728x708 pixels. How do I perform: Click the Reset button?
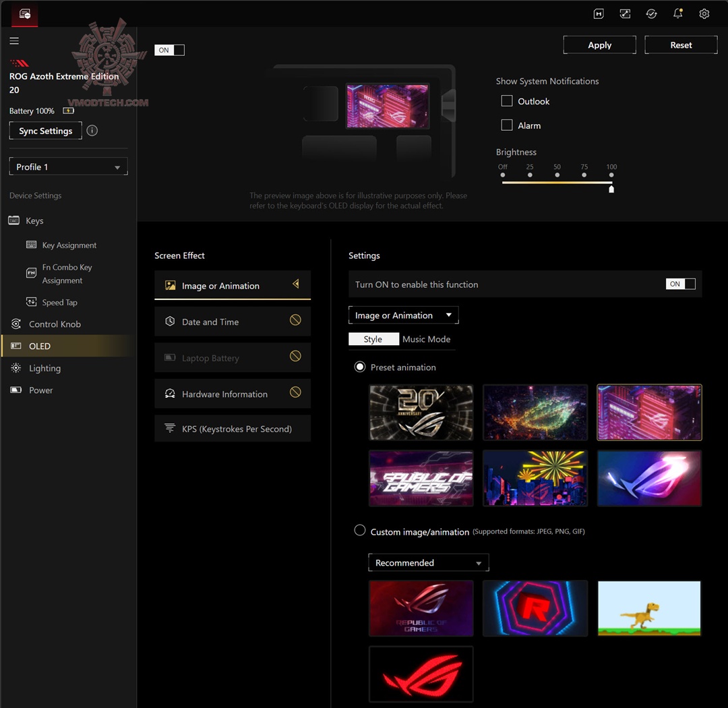click(681, 45)
